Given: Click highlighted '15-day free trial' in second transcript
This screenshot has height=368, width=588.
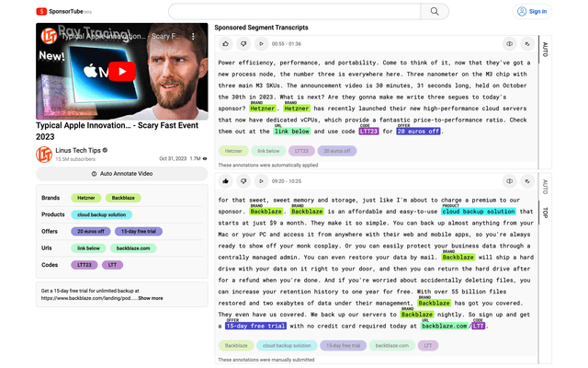Looking at the screenshot, I should pos(255,326).
